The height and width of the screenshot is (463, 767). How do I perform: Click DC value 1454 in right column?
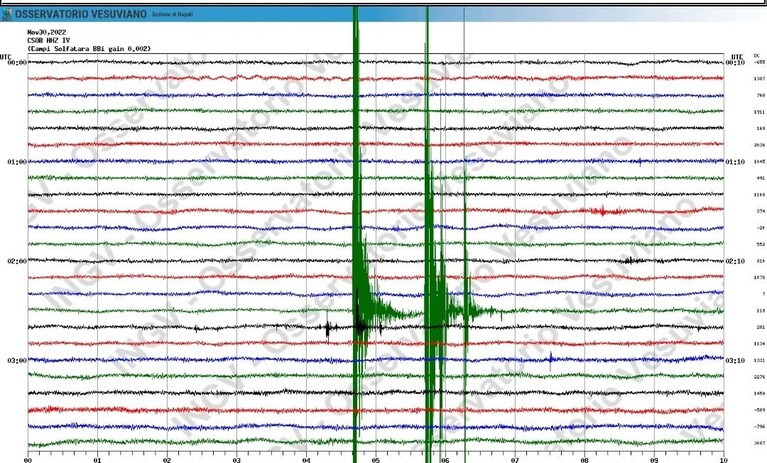click(760, 394)
